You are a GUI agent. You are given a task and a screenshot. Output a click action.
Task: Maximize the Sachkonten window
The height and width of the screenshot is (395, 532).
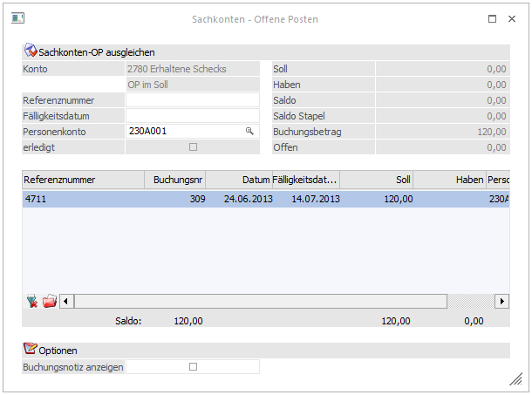pos(492,18)
